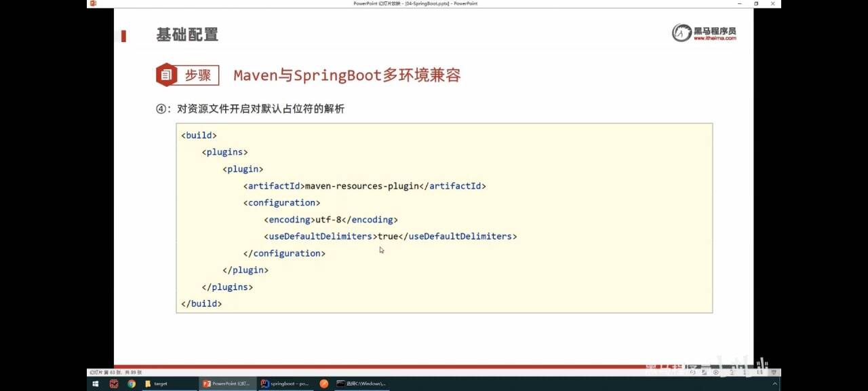
Task: Open the red app pinned beside the Start button
Action: pos(114,384)
